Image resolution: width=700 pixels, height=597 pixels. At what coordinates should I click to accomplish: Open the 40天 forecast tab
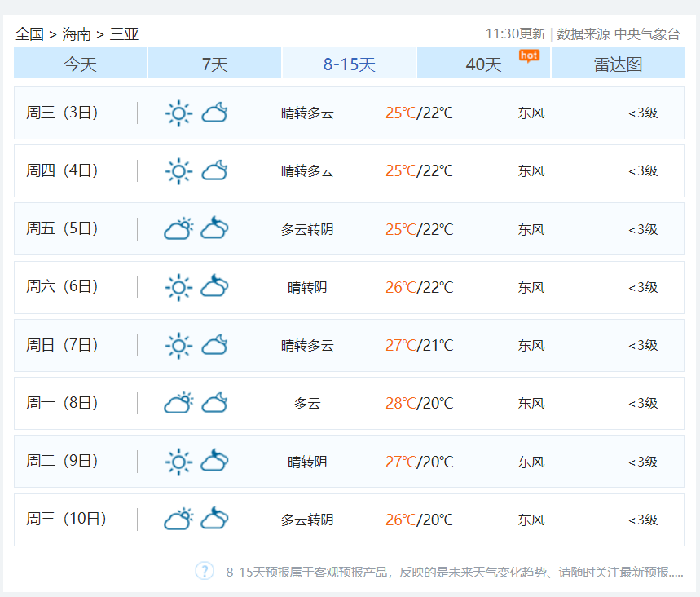(x=483, y=64)
